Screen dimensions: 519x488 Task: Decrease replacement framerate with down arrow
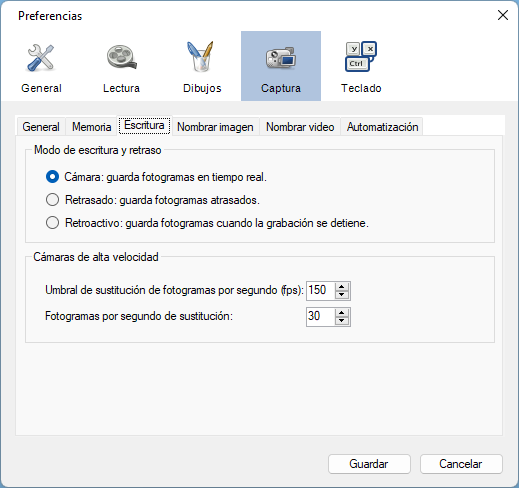click(342, 321)
